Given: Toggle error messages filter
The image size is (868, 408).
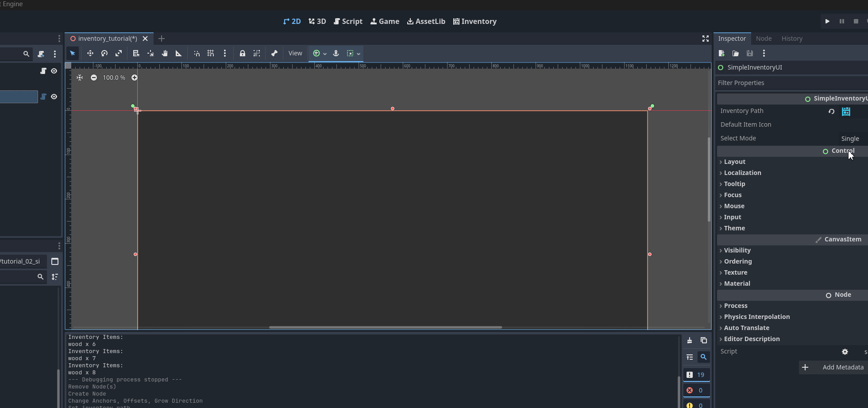Looking at the screenshot, I should 697,390.
